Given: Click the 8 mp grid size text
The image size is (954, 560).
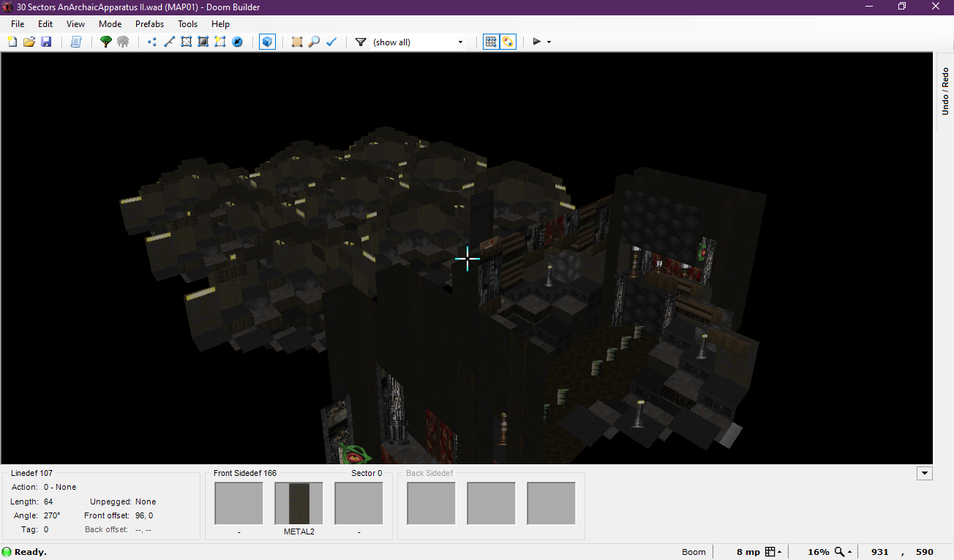Looking at the screenshot, I should [x=748, y=552].
